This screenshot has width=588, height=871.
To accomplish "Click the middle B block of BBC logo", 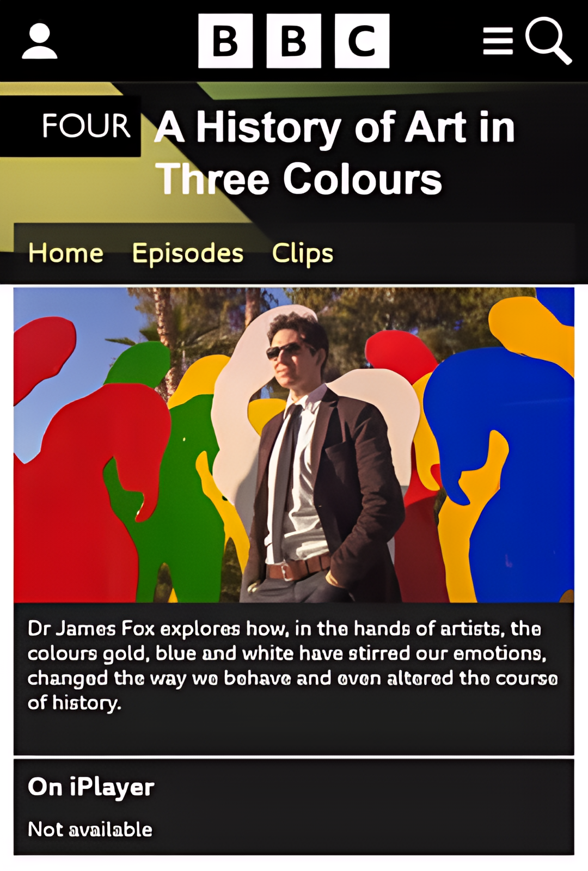I will pyautogui.click(x=293, y=41).
